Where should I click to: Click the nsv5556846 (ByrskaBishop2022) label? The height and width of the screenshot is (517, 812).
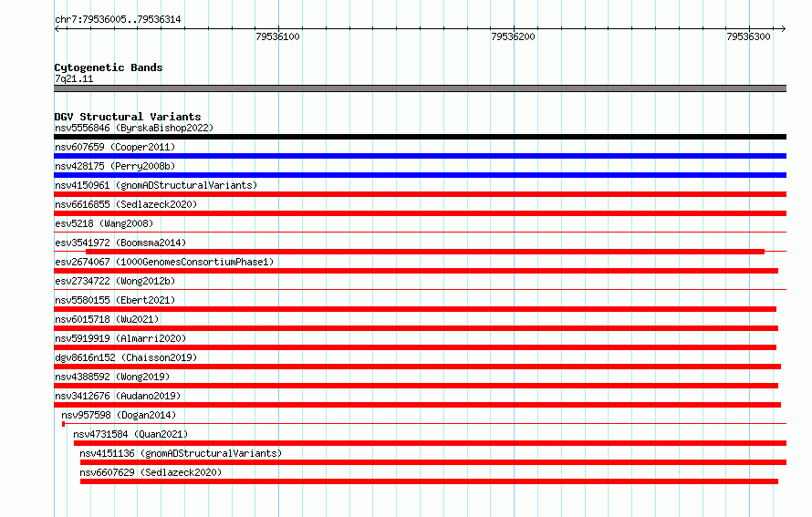pyautogui.click(x=134, y=128)
